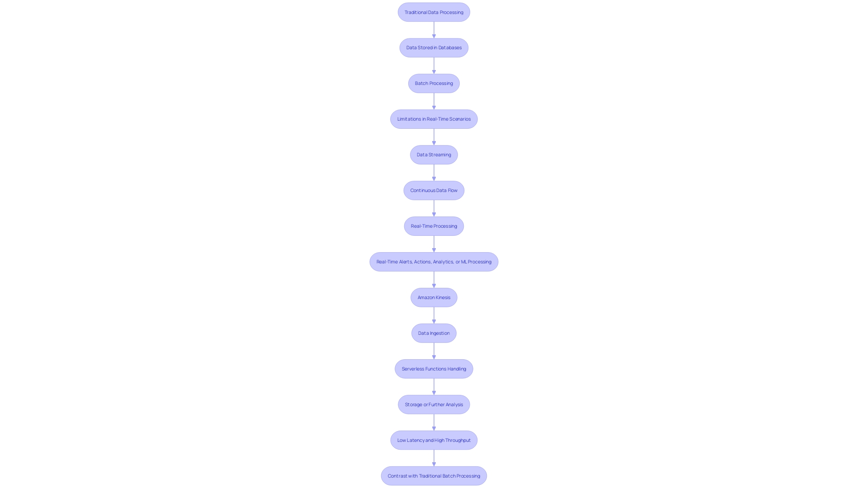Click the Data Stored in Databases node
868x488 pixels.
coord(434,47)
